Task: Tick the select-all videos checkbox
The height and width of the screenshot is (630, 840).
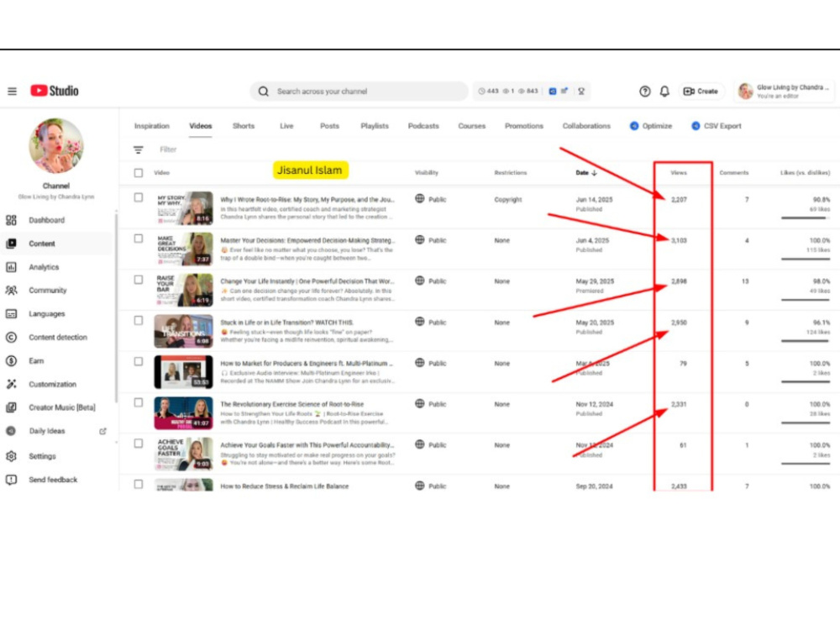Action: tap(139, 172)
